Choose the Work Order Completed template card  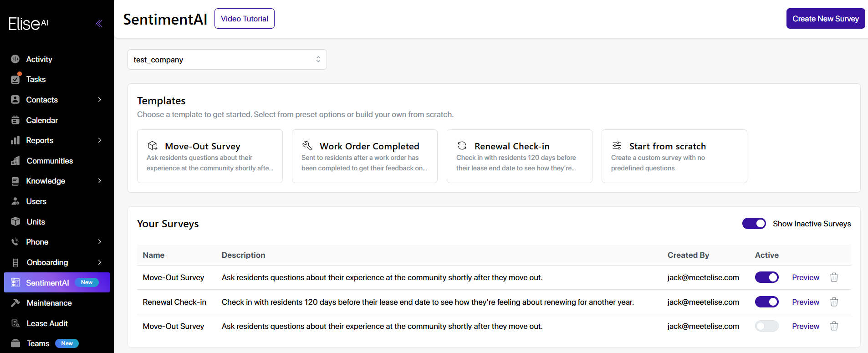[365, 156]
